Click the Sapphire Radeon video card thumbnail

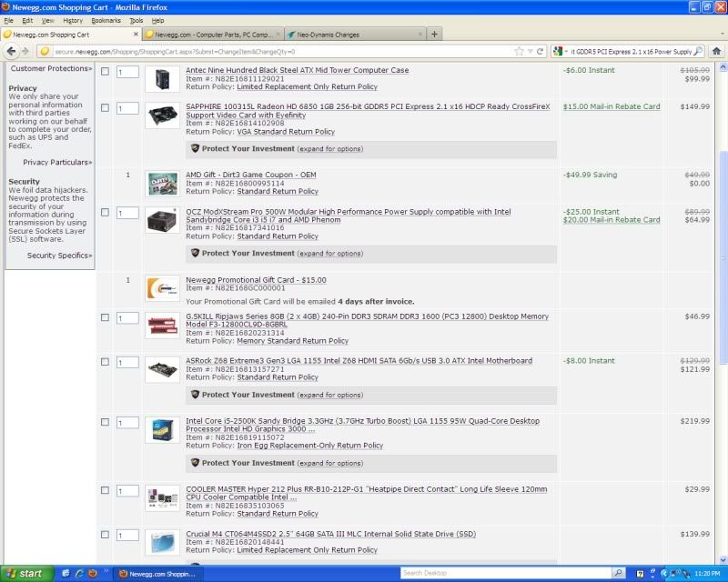[162, 115]
